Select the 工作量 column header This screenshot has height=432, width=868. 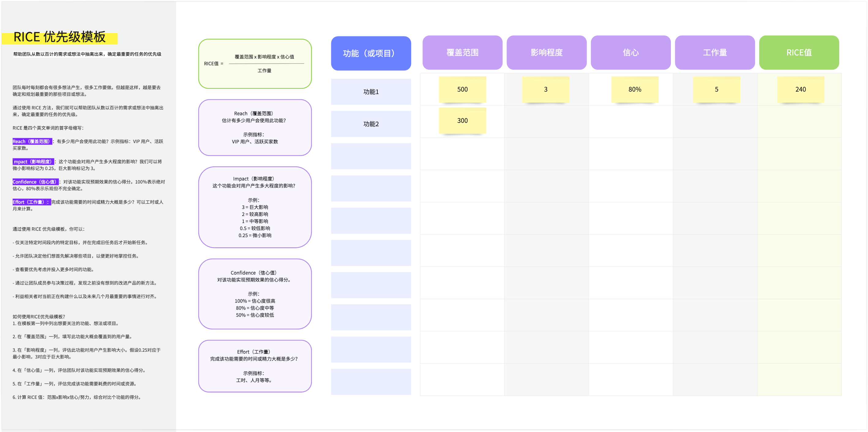click(x=715, y=53)
